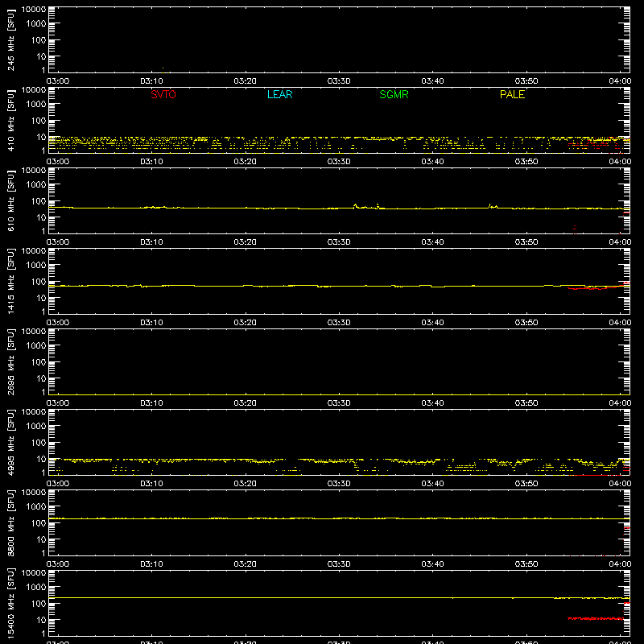This screenshot has height=644, width=644.
Task: Click the red SVTO station label
Action: [x=163, y=94]
